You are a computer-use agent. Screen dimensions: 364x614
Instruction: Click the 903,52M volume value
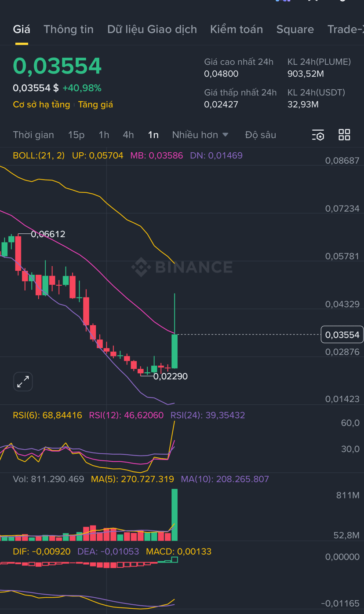[306, 74]
